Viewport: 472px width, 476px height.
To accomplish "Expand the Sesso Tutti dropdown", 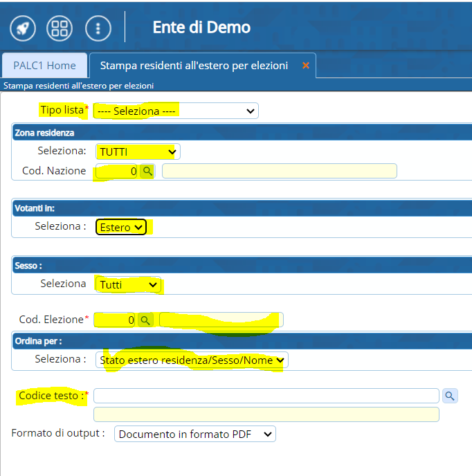I will 128,284.
